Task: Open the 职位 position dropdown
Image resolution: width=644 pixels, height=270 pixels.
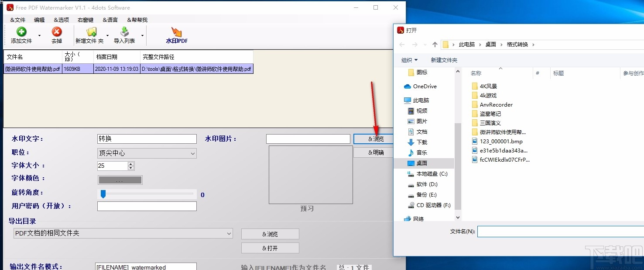Action: tap(147, 153)
